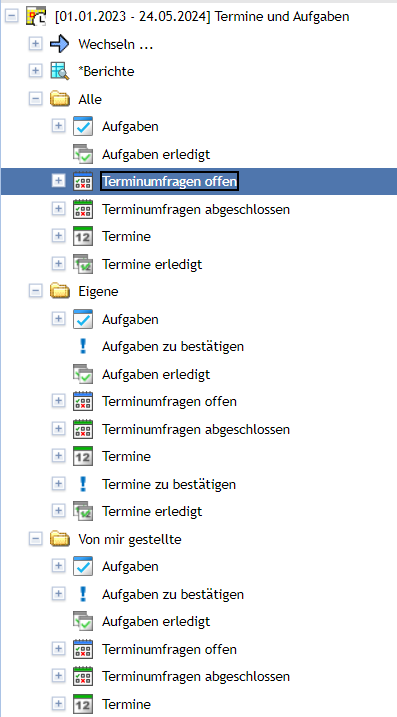Click the Berichte report magnifier icon

point(59,72)
